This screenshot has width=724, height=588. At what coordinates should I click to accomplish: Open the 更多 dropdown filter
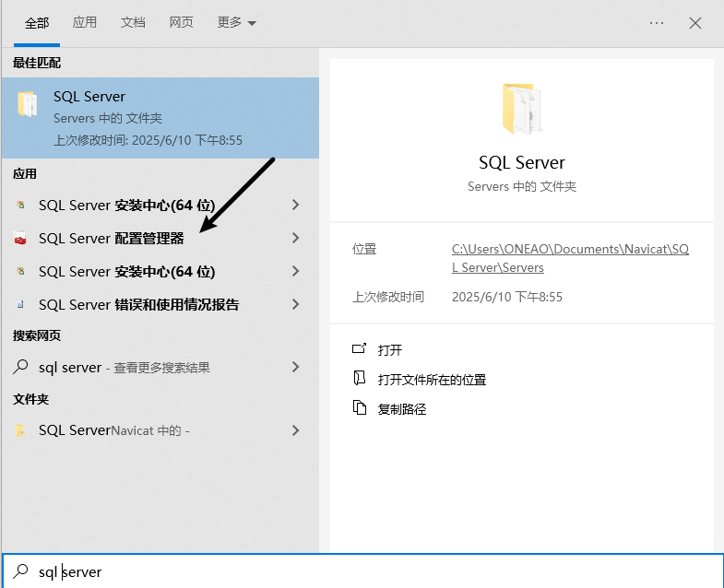coord(237,22)
